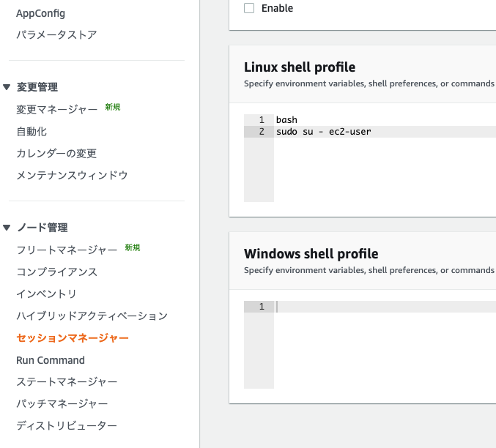Open ハイブリッドアクティベーション
Image resolution: width=496 pixels, height=448 pixels.
pos(92,316)
